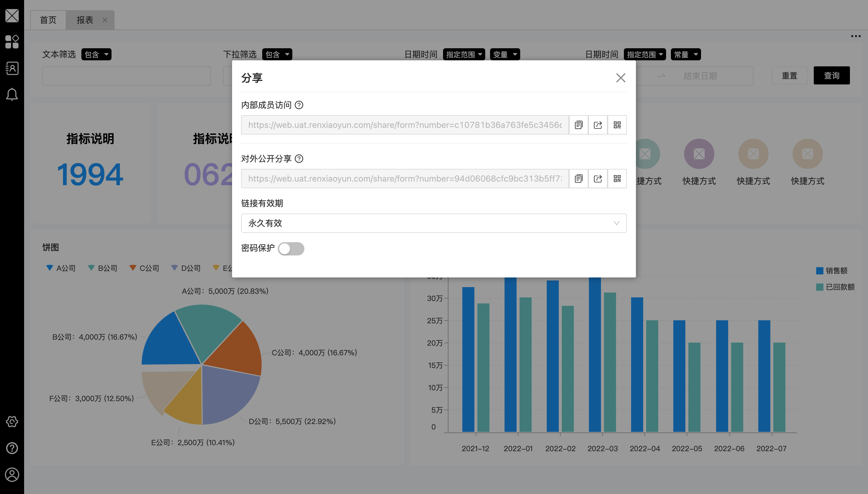Open public share link in new window
The image size is (868, 494).
click(598, 179)
